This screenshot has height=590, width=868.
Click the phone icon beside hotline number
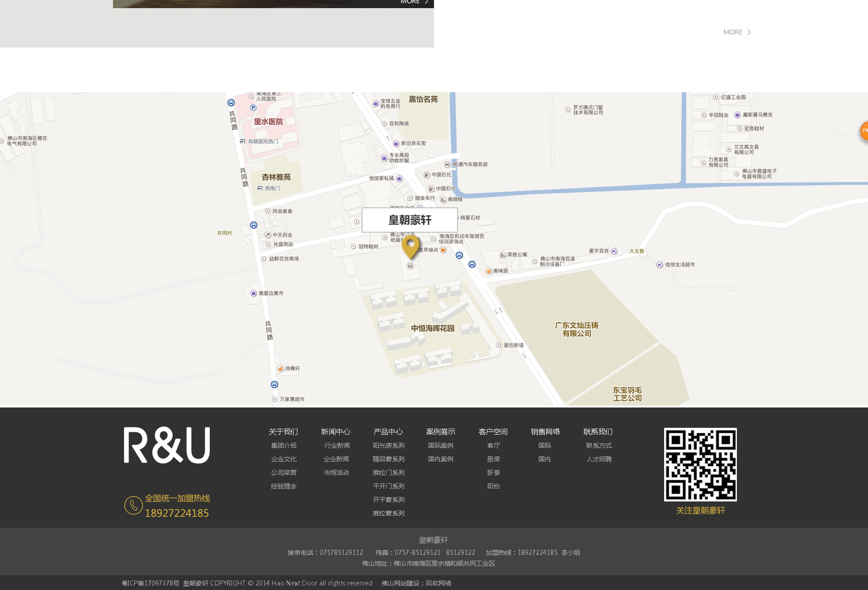133,505
